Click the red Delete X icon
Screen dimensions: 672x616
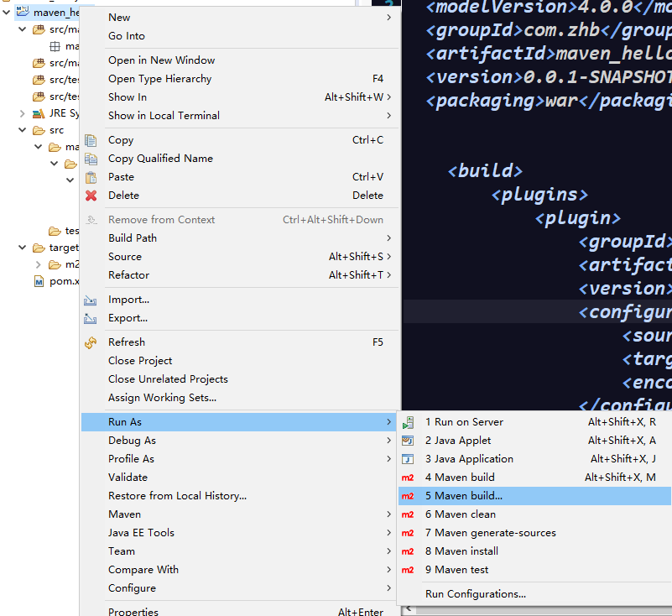[x=91, y=196]
